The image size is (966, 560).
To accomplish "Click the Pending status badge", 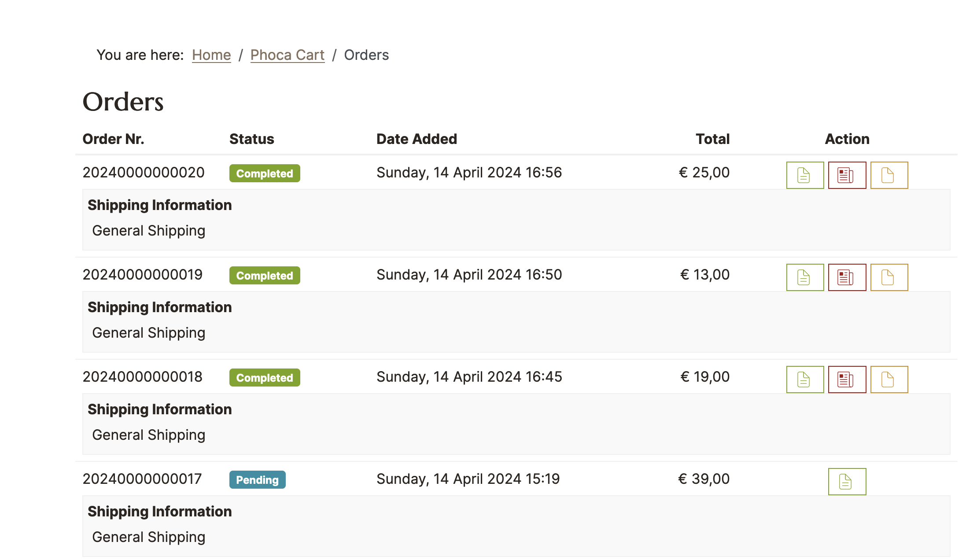I will point(257,480).
